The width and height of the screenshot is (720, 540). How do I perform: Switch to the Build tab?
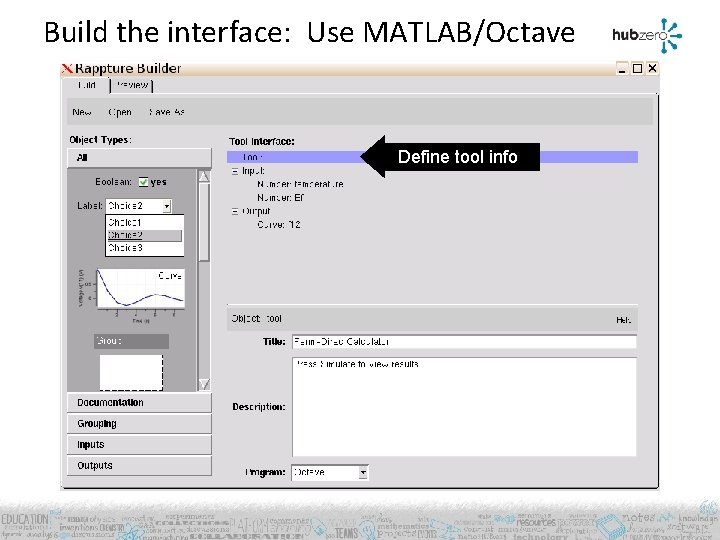(86, 85)
